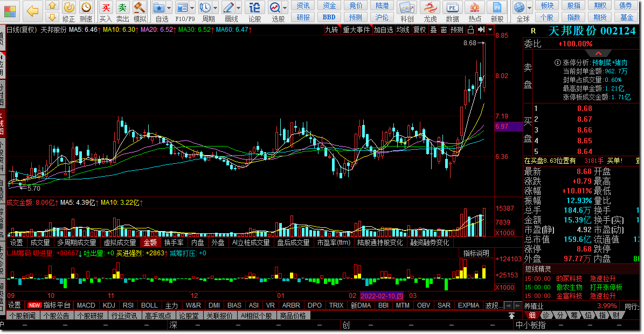Viewport: 644px width, 334px height.
Task: Open the 科创 board icon
Action: pos(406,11)
